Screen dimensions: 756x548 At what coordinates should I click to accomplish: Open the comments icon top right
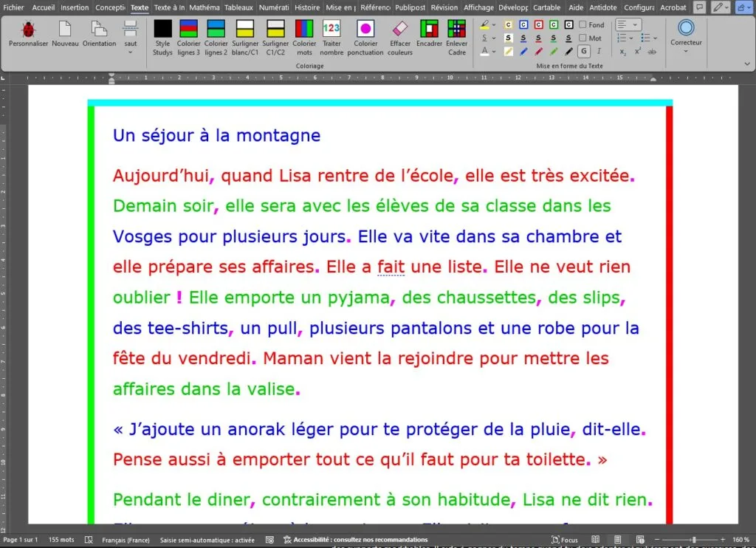pos(699,7)
